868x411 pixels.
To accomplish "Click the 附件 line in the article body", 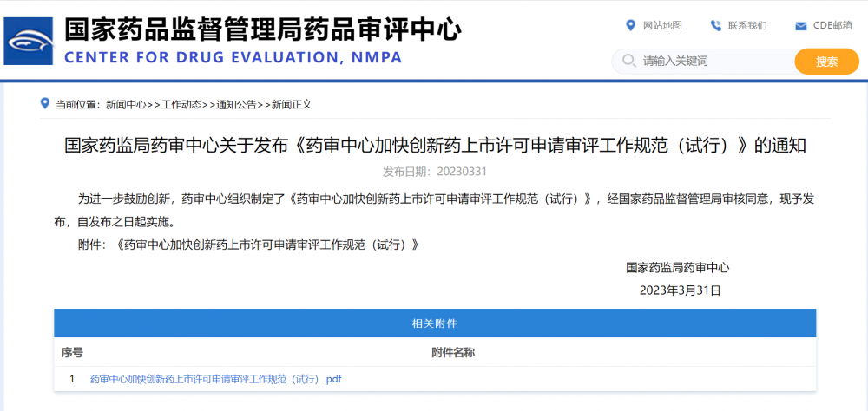I will click(248, 245).
